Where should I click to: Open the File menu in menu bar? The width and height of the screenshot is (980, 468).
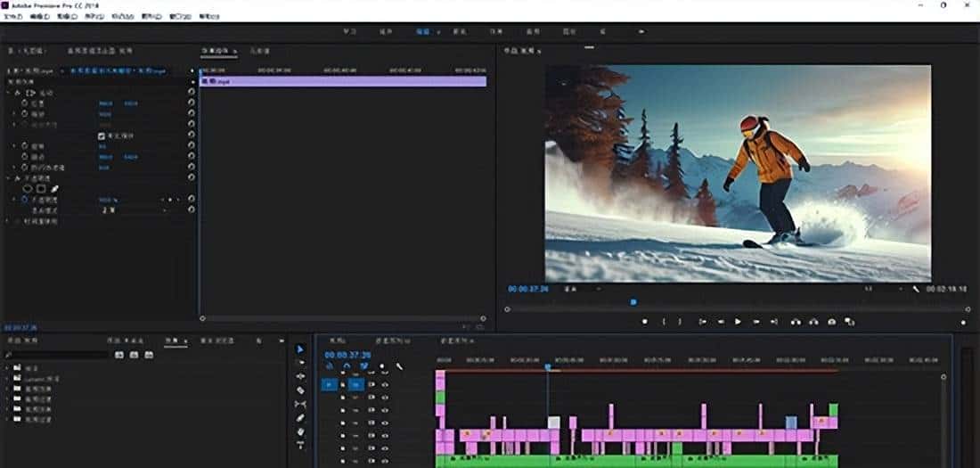(12, 16)
